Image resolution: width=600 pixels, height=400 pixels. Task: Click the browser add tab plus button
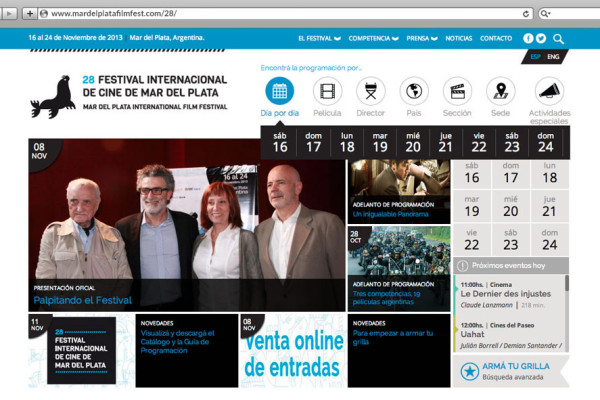(29, 14)
